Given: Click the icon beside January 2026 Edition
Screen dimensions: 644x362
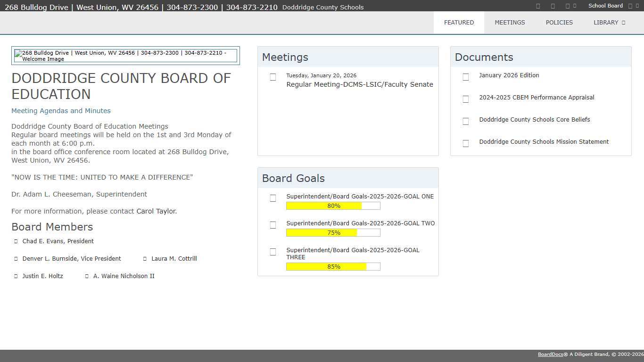Looking at the screenshot, I should point(466,77).
